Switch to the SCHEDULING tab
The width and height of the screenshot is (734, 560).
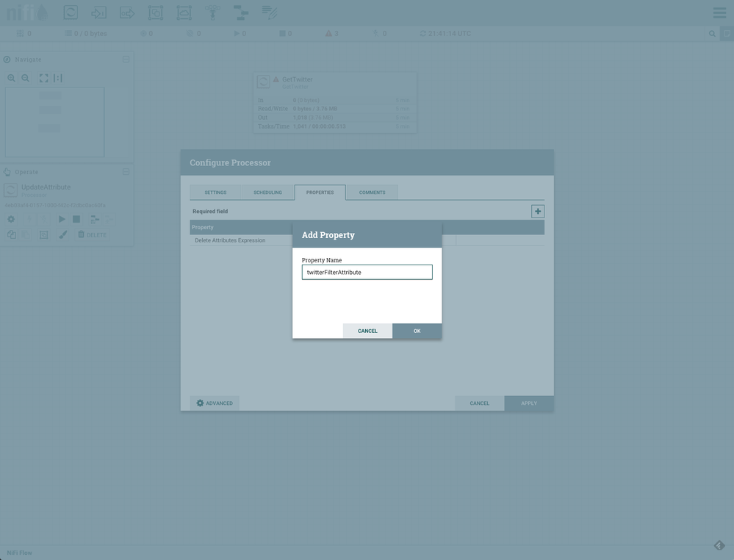coord(267,193)
